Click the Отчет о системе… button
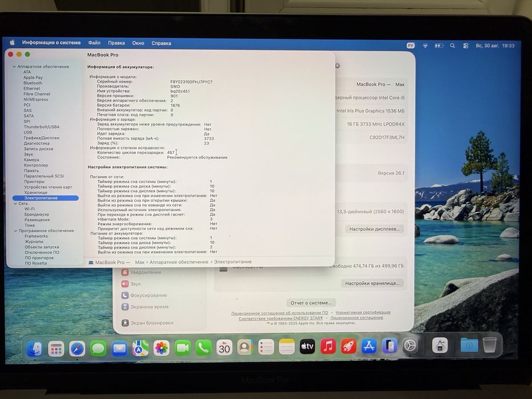 point(311,303)
